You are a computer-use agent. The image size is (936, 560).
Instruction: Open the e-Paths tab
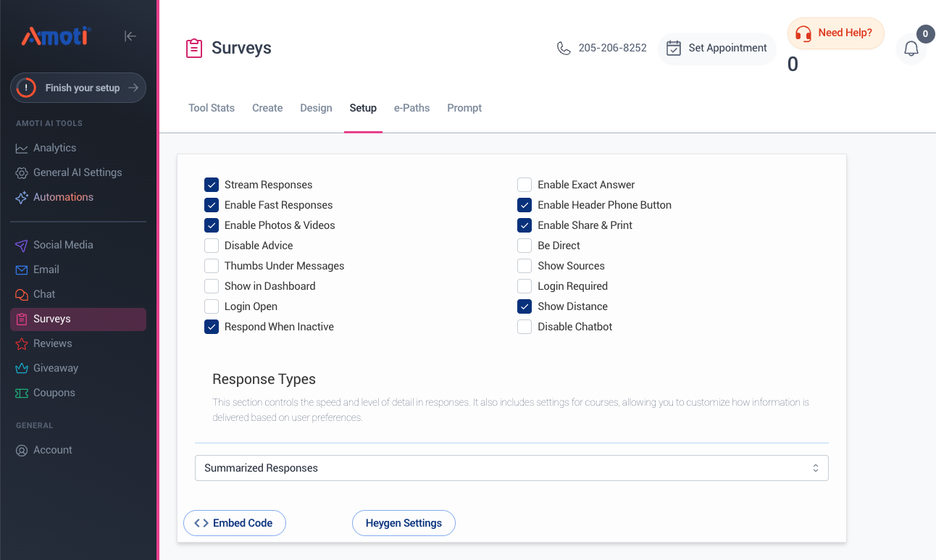point(411,108)
